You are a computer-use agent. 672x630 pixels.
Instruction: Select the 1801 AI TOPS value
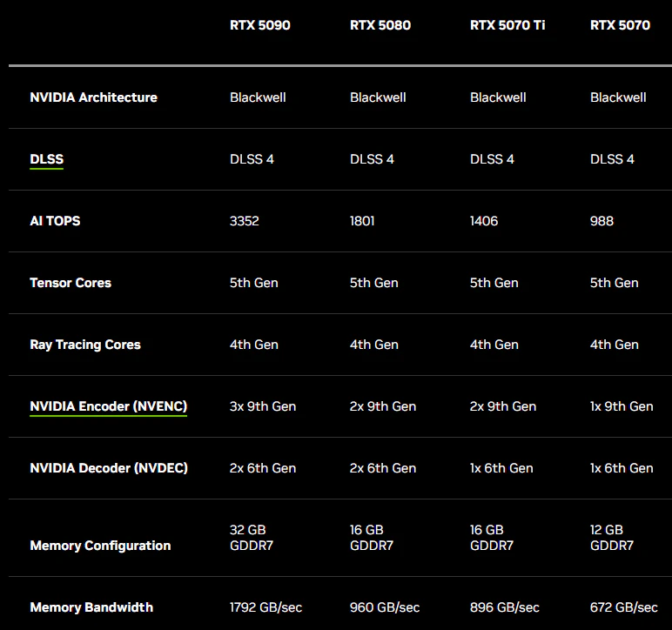tap(362, 221)
